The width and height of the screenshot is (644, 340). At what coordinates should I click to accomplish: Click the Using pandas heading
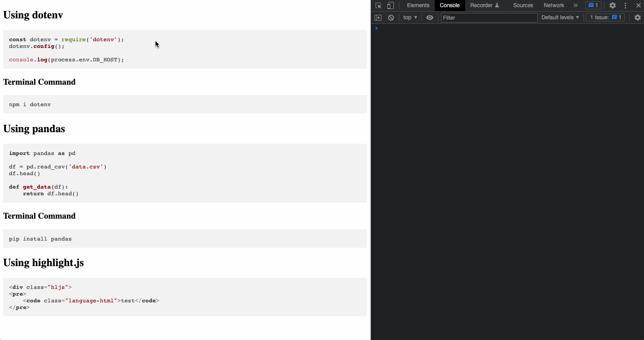(34, 129)
